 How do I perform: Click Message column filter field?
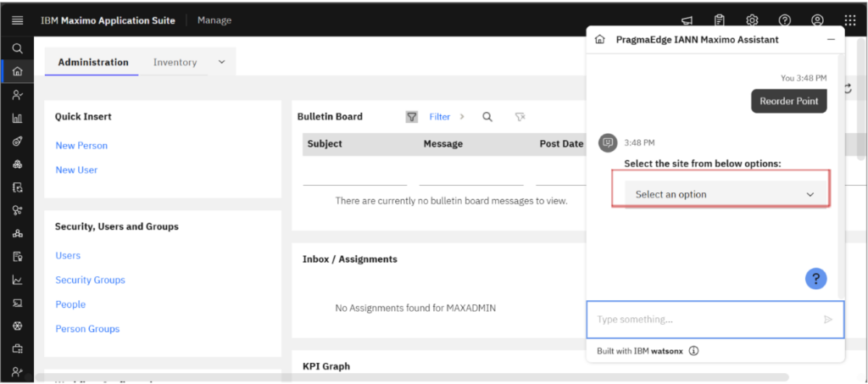pos(471,175)
